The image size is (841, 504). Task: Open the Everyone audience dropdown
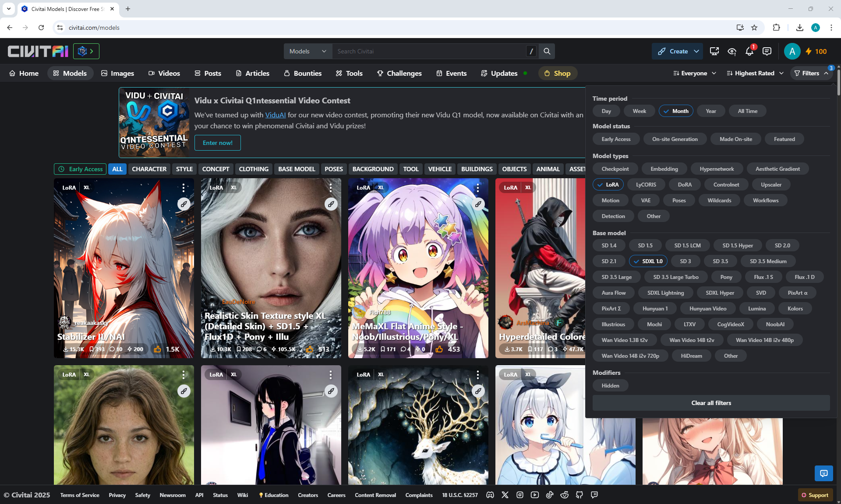694,73
